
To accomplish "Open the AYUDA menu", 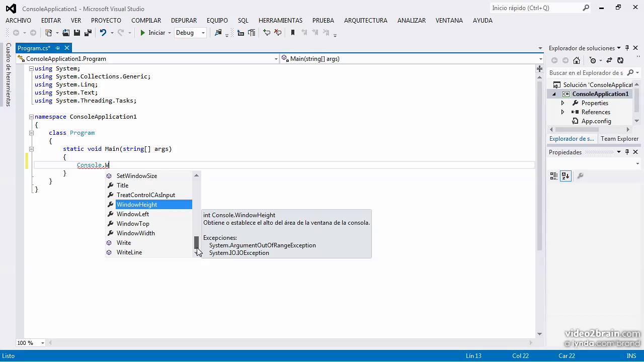I will coord(482,21).
